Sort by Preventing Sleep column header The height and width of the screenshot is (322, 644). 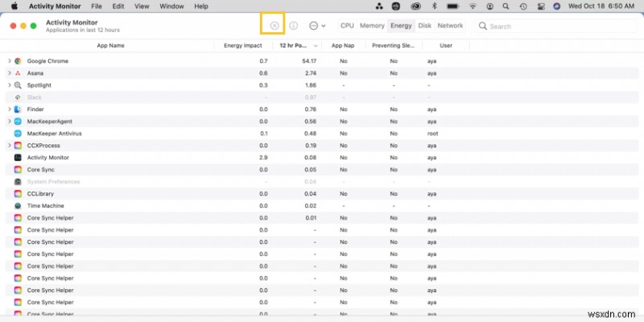tap(393, 46)
